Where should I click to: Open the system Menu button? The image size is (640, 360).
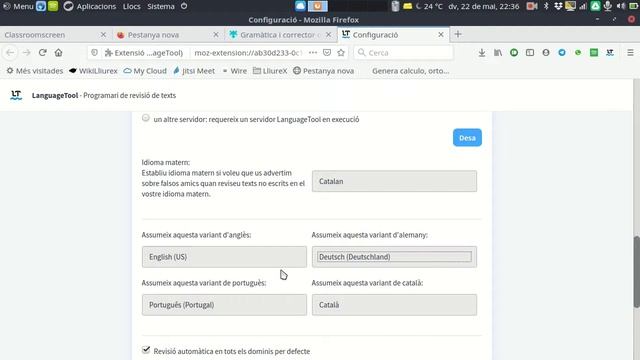coord(18,6)
